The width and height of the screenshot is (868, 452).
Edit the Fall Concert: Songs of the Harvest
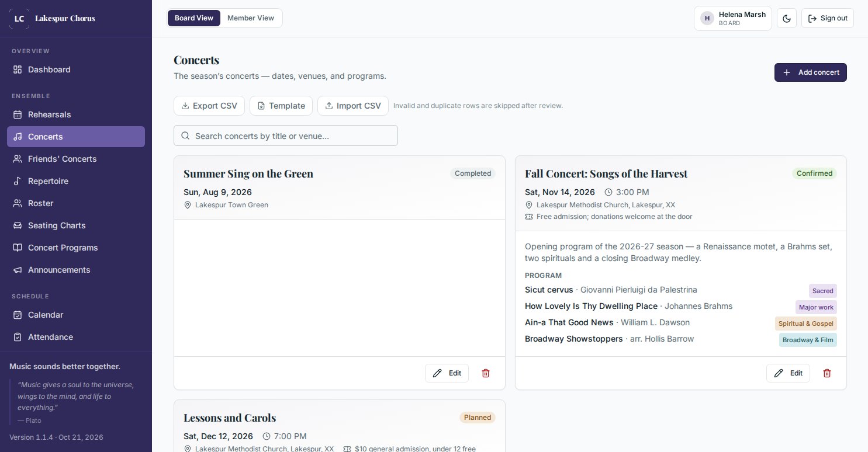click(x=788, y=373)
